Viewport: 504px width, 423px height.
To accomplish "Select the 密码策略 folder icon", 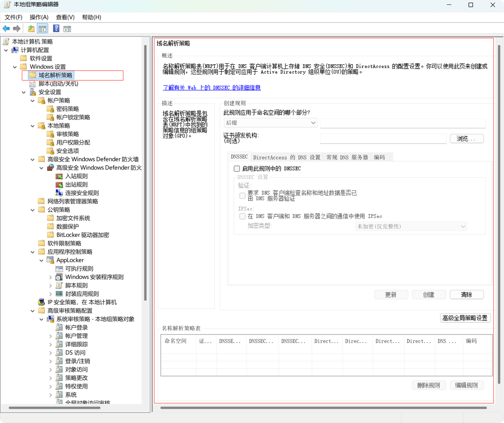I will [x=50, y=109].
